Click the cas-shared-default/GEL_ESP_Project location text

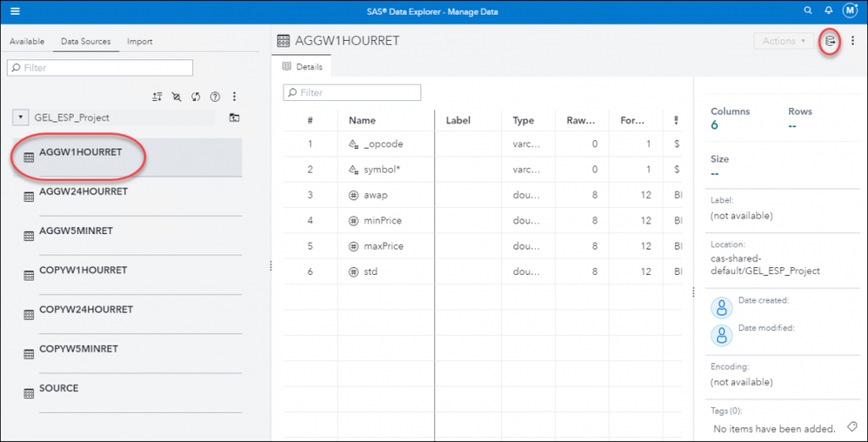(x=765, y=265)
